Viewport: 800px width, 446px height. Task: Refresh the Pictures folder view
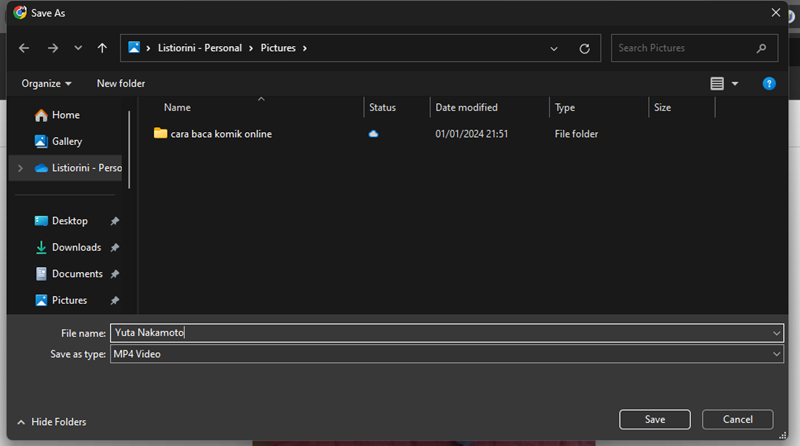pyautogui.click(x=584, y=48)
